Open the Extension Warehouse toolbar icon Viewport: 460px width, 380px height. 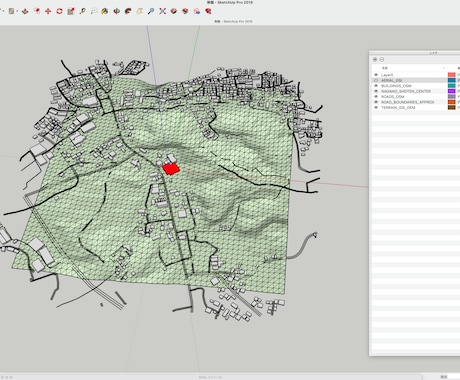(x=185, y=11)
